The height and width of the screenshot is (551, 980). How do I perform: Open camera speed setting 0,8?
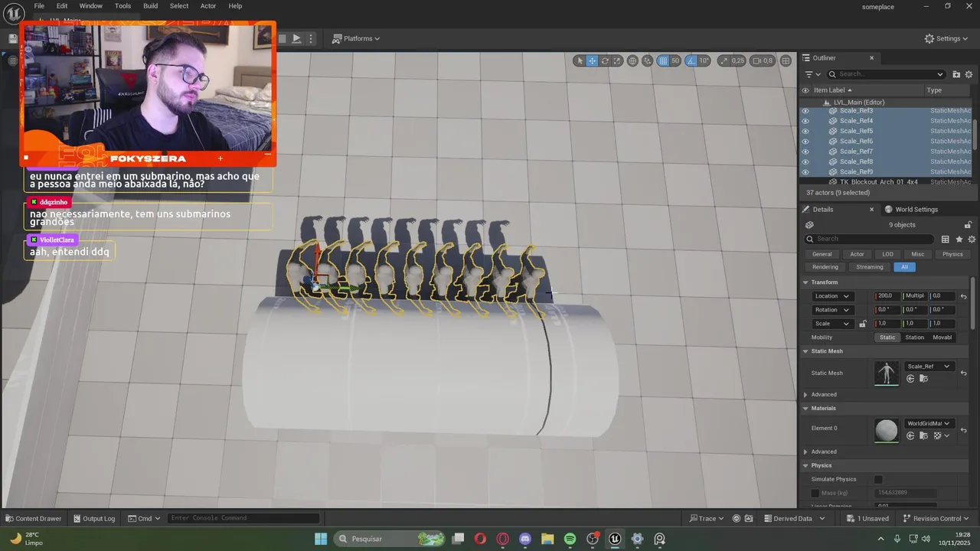click(763, 60)
